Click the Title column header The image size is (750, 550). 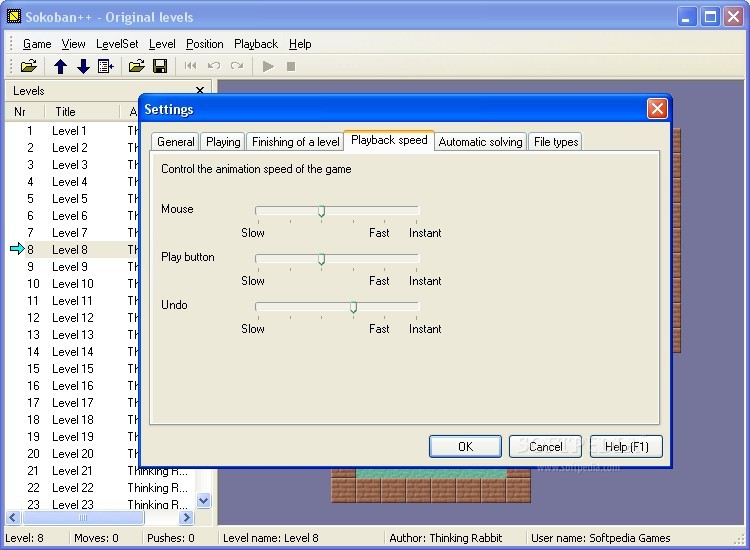pyautogui.click(x=82, y=111)
